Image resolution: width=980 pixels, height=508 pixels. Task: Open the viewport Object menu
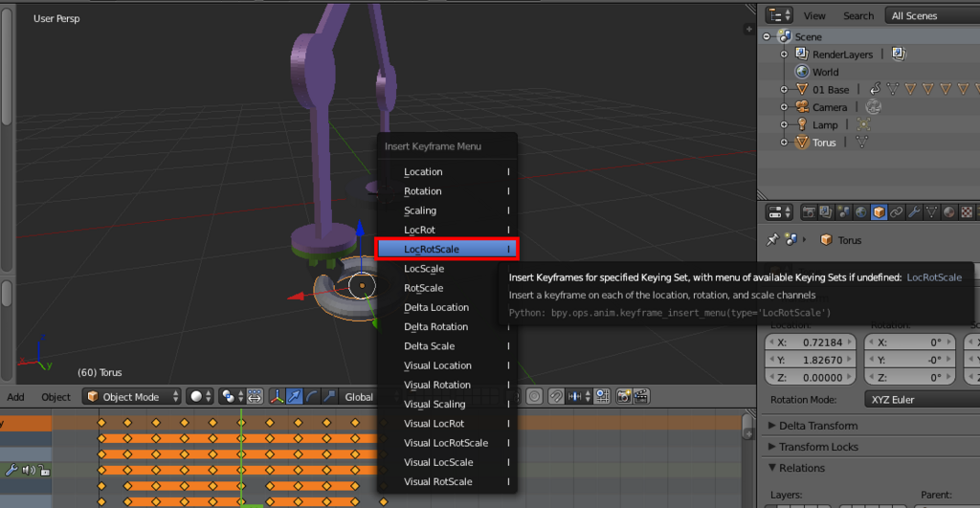pyautogui.click(x=56, y=397)
